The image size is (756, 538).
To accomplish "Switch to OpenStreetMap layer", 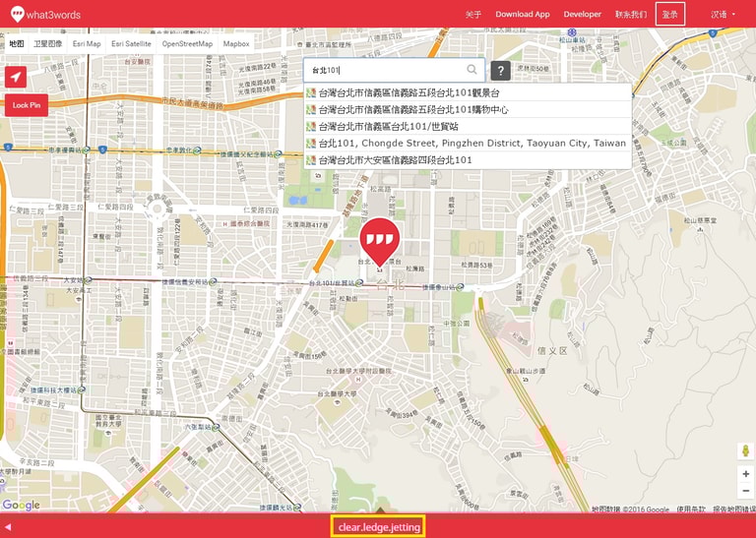I will [187, 44].
